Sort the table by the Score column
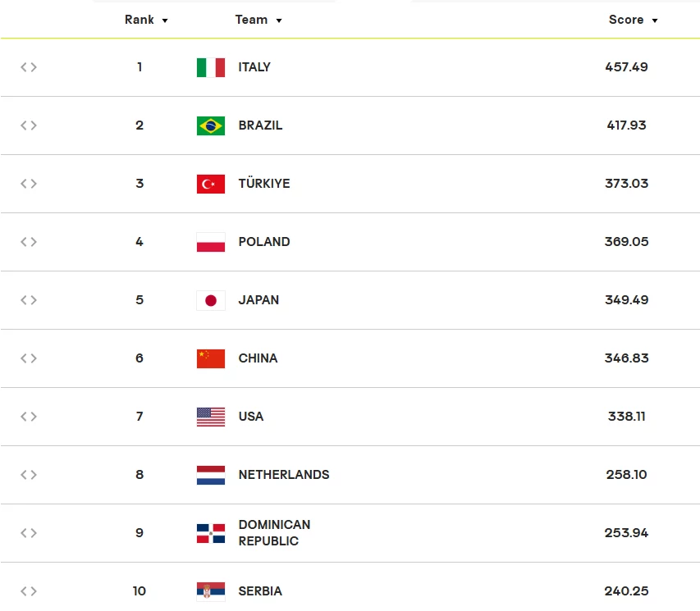Screen dimensions: 700x611 pos(633,20)
